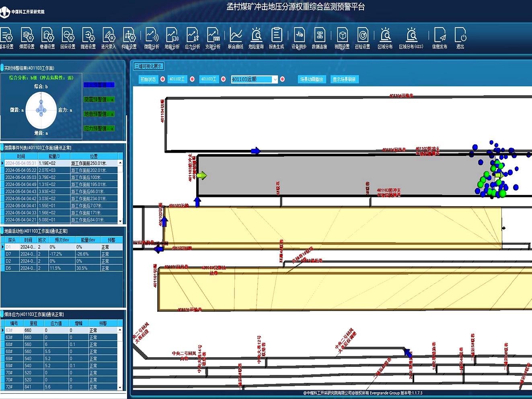
Task: Switch to the 三维可视化展示 tab
Action: tap(148, 66)
